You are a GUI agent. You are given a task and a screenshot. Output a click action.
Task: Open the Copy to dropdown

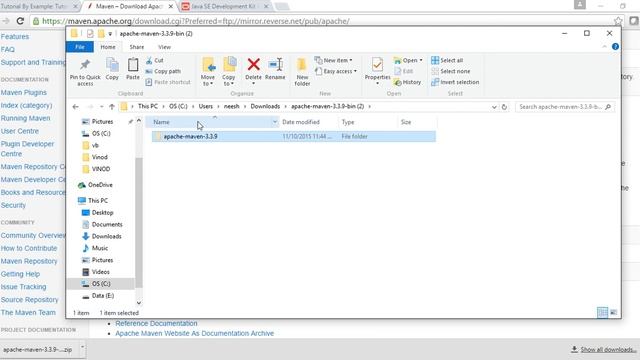pos(229,72)
